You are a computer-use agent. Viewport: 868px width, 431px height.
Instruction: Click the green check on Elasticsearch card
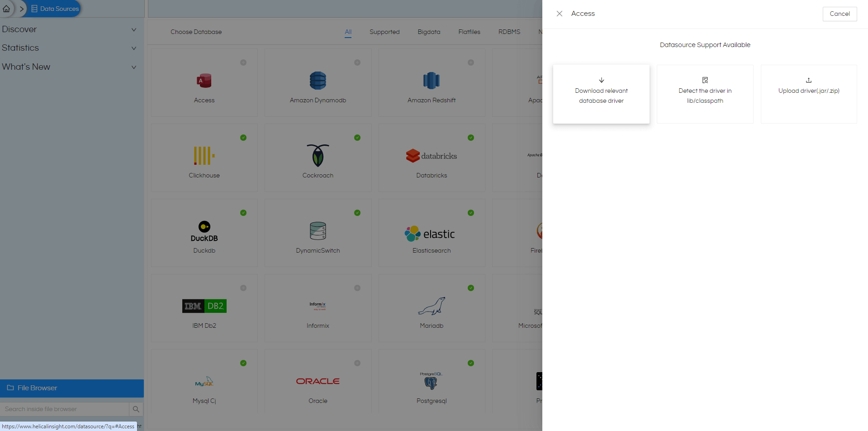pyautogui.click(x=471, y=213)
